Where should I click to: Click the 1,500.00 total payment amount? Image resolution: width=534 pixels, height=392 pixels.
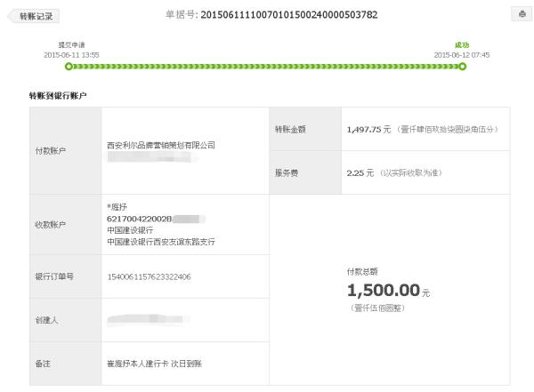pyautogui.click(x=384, y=291)
